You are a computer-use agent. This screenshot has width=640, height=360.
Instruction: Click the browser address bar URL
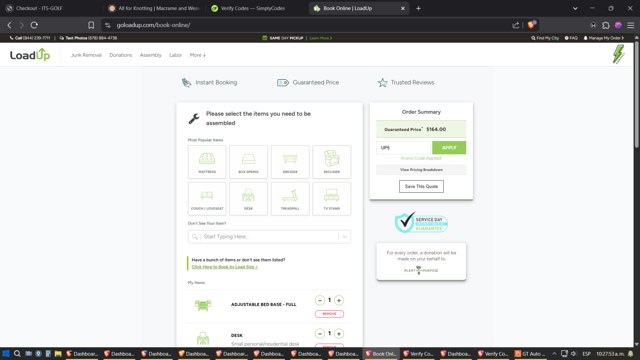[x=153, y=25]
